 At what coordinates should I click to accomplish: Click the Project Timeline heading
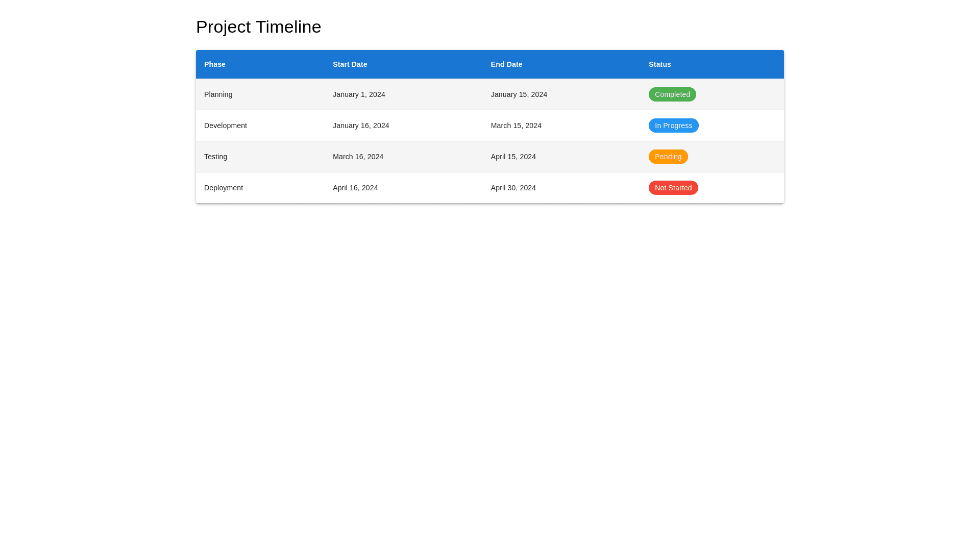tap(258, 27)
